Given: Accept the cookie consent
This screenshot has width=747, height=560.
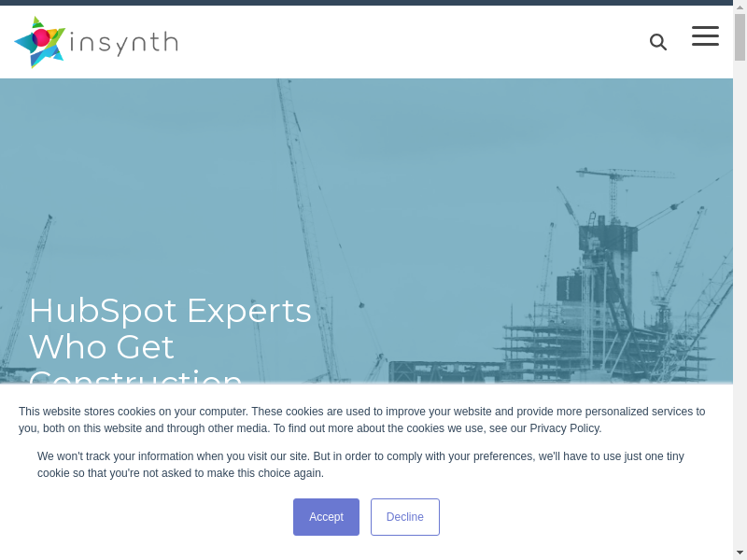Looking at the screenshot, I should pos(326,517).
